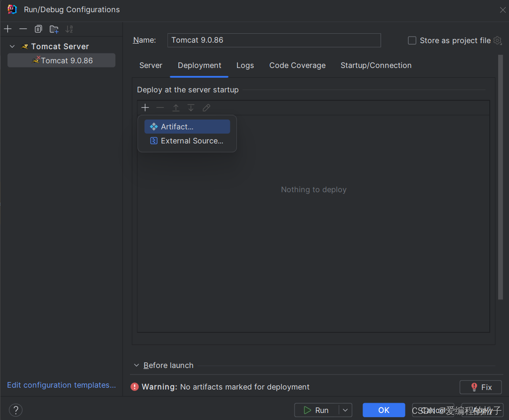Click the IntelliJ IDEA logo in title bar

pyautogui.click(x=12, y=9)
